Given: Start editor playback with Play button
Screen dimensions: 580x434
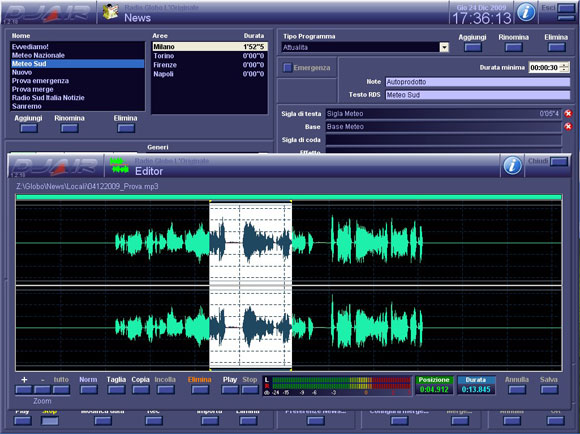Looking at the screenshot, I should [230, 389].
